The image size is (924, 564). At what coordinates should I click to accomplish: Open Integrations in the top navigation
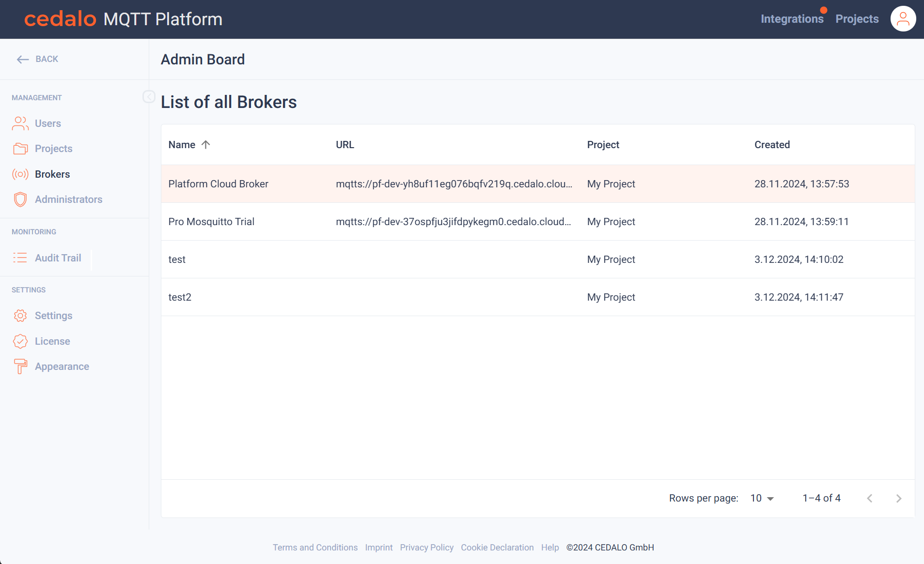(x=792, y=19)
